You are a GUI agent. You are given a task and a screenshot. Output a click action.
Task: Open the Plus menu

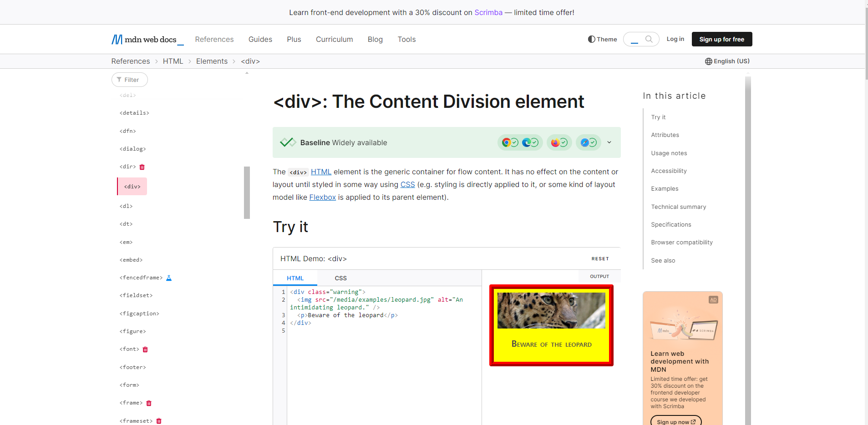click(294, 40)
